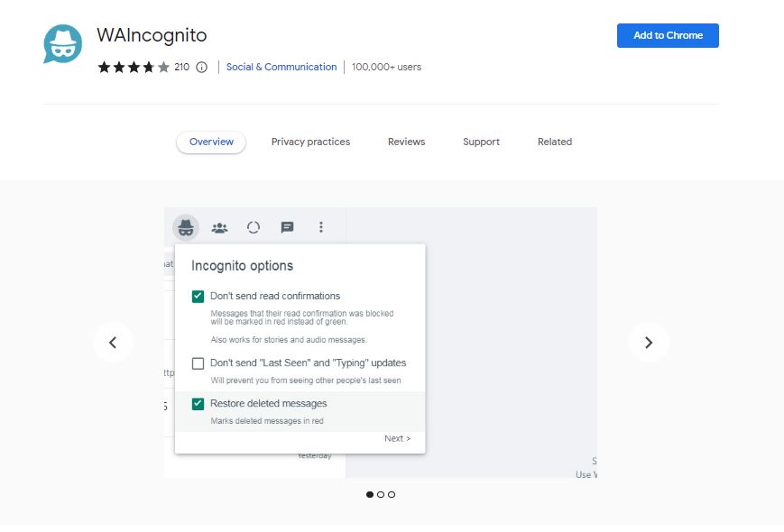
Task: Open Social & Communication category link
Action: [x=281, y=67]
